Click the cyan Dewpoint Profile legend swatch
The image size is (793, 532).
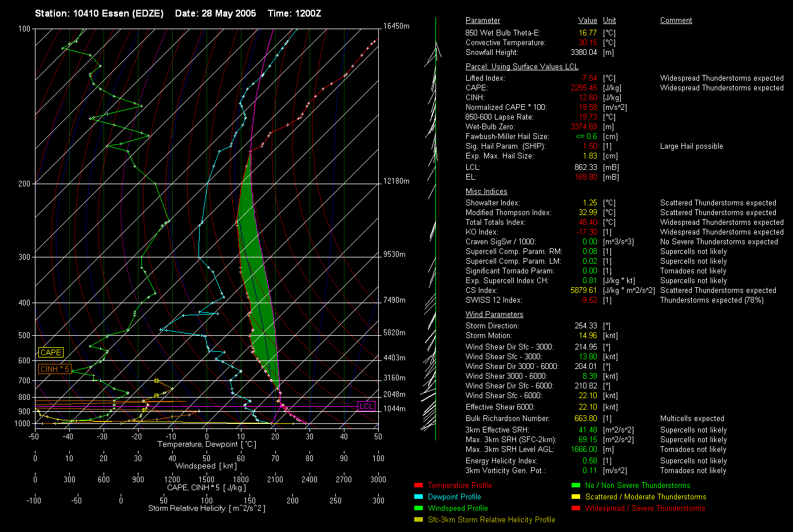(418, 497)
